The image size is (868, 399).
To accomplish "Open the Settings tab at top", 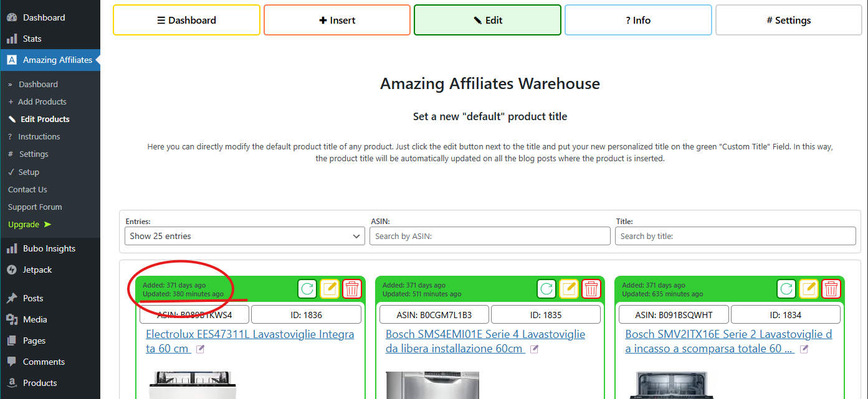I will [789, 20].
